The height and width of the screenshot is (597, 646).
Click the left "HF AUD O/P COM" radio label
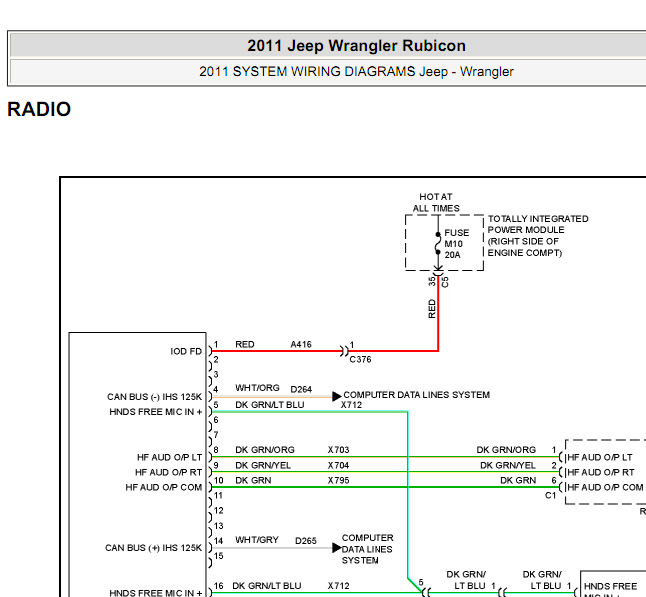click(x=164, y=487)
